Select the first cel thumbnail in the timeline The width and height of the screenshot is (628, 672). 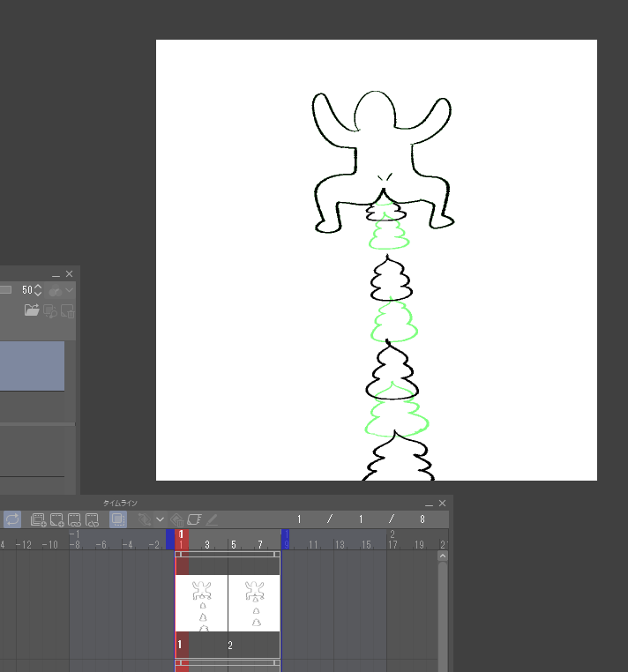pyautogui.click(x=201, y=603)
